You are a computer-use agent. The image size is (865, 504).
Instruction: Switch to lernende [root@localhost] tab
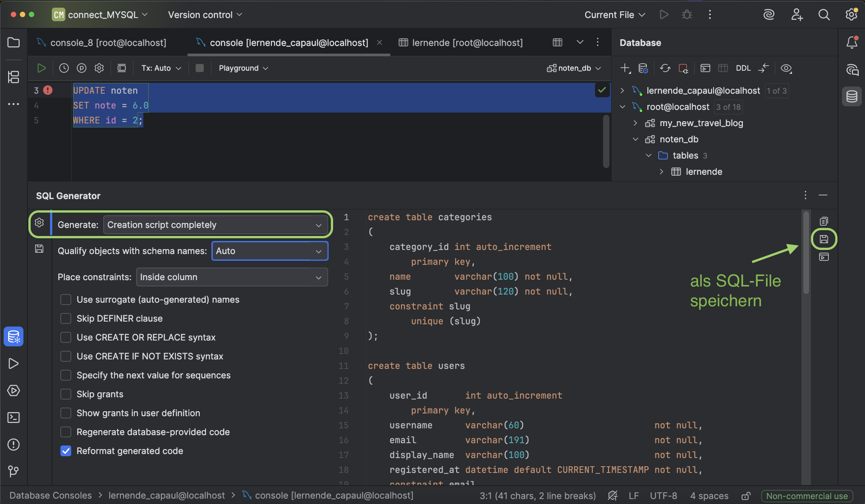467,43
